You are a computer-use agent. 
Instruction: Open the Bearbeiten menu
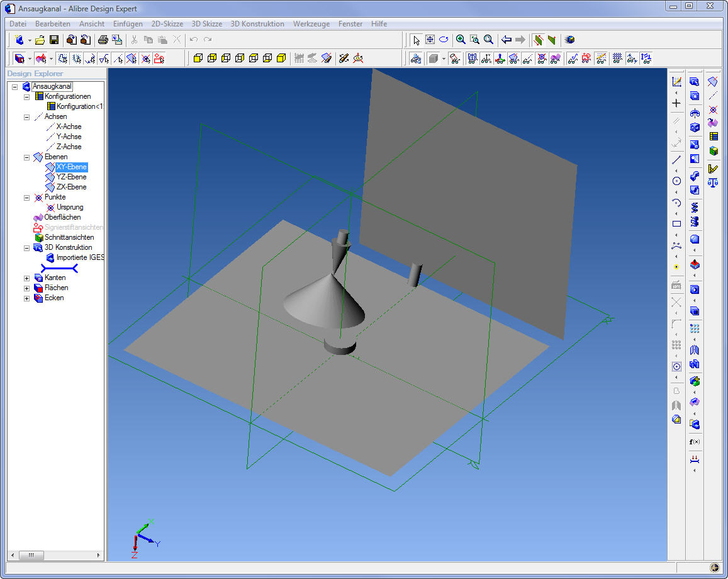[53, 24]
